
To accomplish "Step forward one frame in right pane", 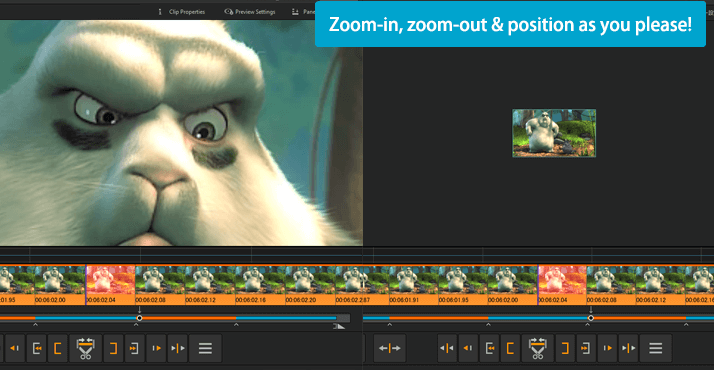I will (x=607, y=348).
